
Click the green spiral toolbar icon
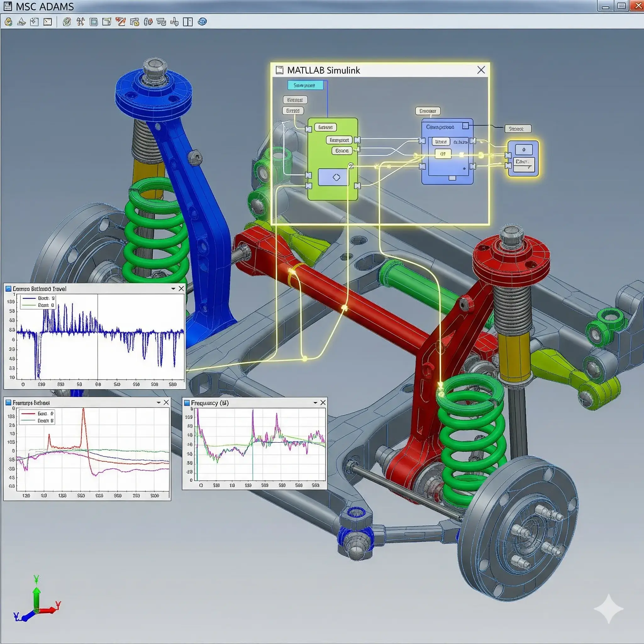click(67, 22)
